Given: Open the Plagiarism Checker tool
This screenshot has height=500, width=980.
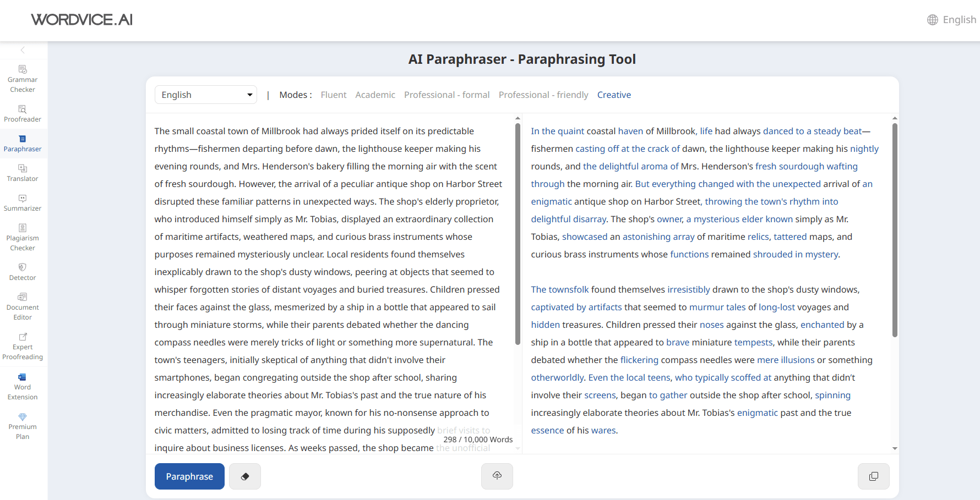Looking at the screenshot, I should (23, 237).
